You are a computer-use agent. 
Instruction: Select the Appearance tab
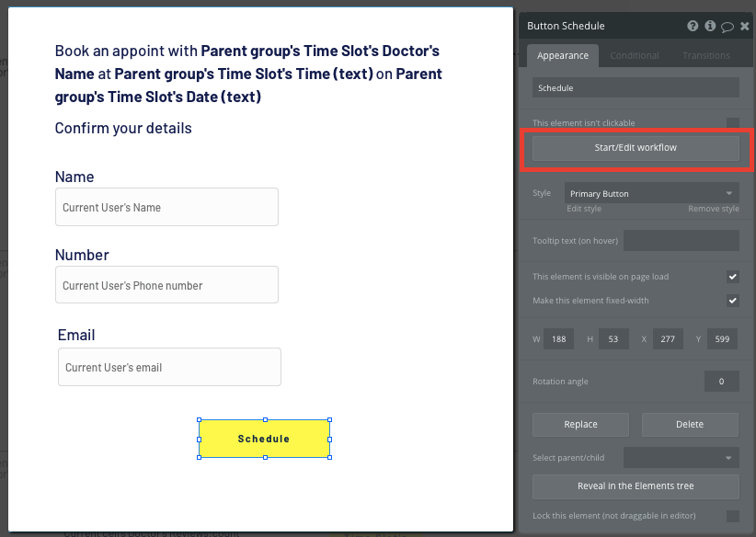562,55
